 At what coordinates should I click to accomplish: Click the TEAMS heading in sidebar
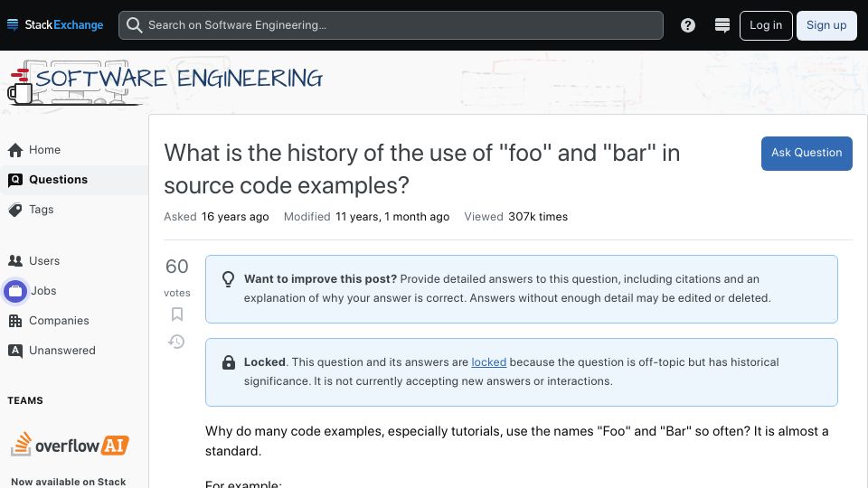pyautogui.click(x=25, y=400)
